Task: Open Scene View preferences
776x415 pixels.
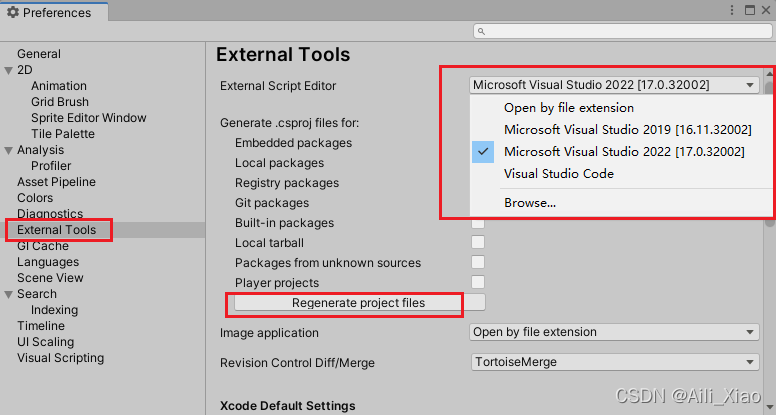Action: 50,278
